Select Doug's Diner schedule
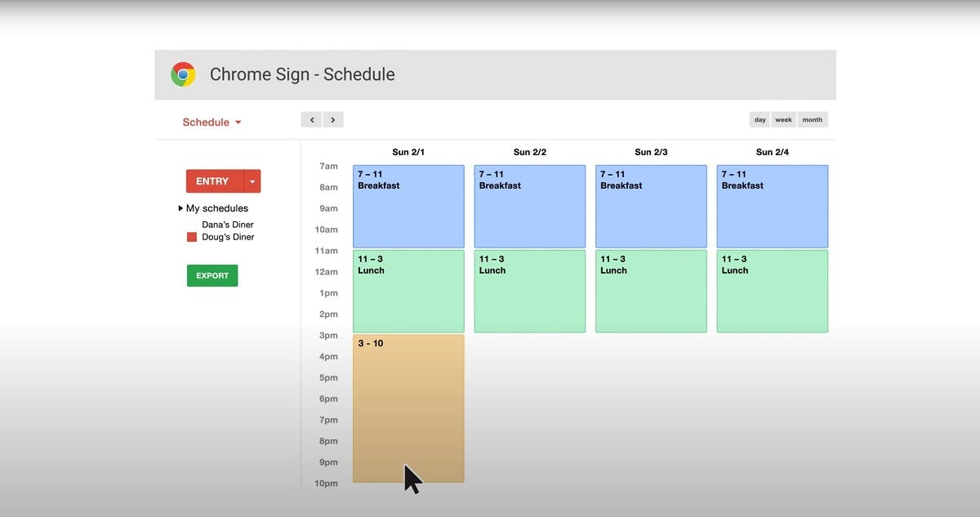980x517 pixels. coord(227,237)
